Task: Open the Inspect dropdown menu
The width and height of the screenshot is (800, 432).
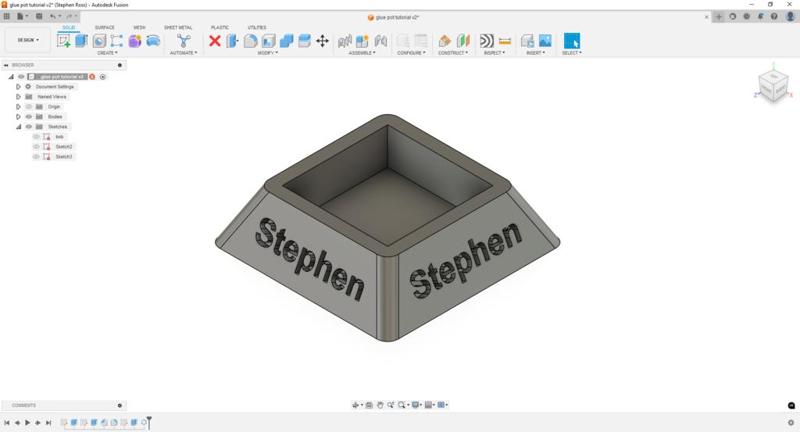Action: 494,53
